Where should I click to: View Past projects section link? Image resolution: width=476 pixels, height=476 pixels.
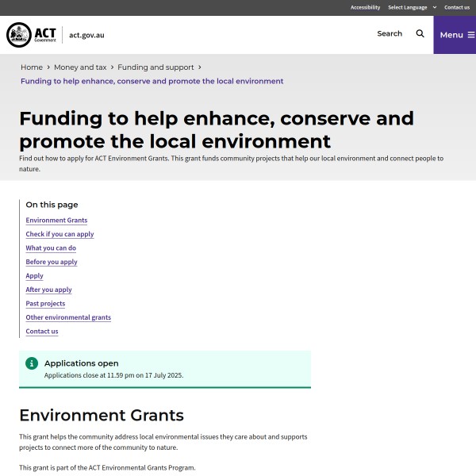click(x=45, y=304)
